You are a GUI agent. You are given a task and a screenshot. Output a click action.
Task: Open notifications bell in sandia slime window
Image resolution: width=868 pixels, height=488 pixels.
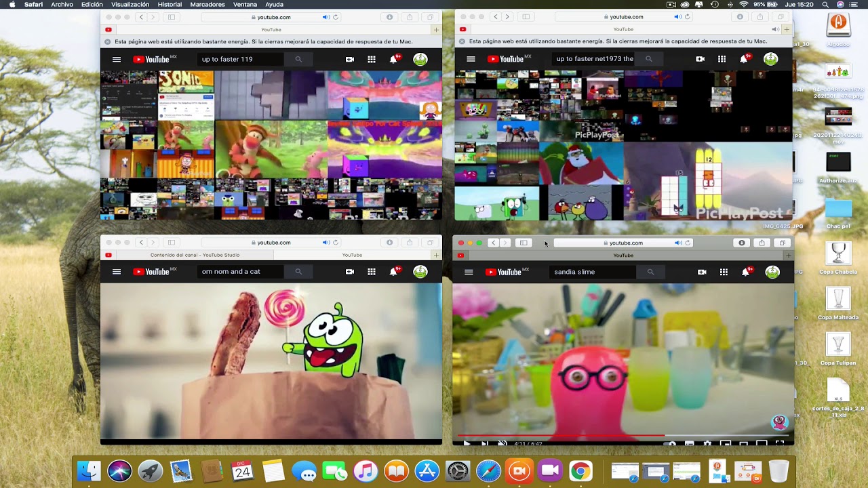point(745,272)
